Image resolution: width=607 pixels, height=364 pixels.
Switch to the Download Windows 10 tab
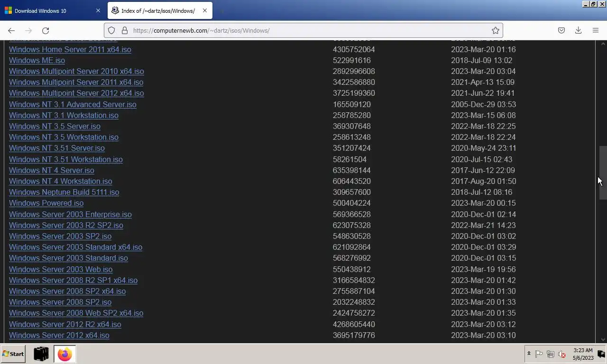tap(53, 10)
